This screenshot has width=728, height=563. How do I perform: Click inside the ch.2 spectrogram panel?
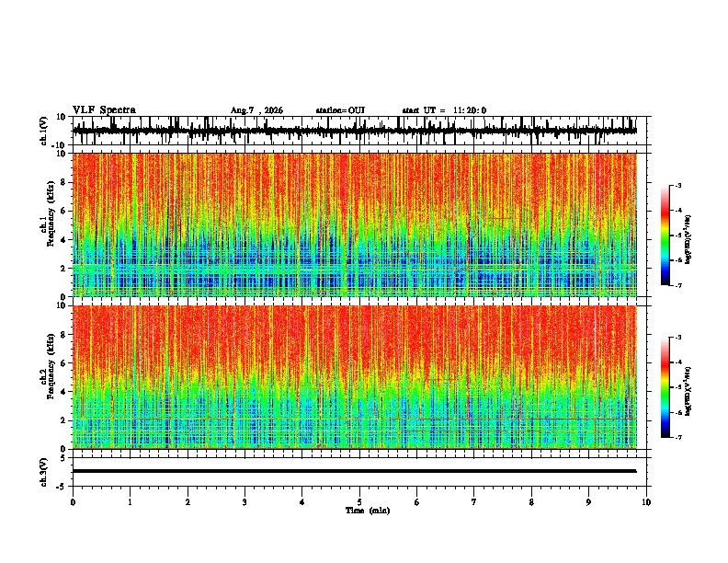[x=354, y=377]
